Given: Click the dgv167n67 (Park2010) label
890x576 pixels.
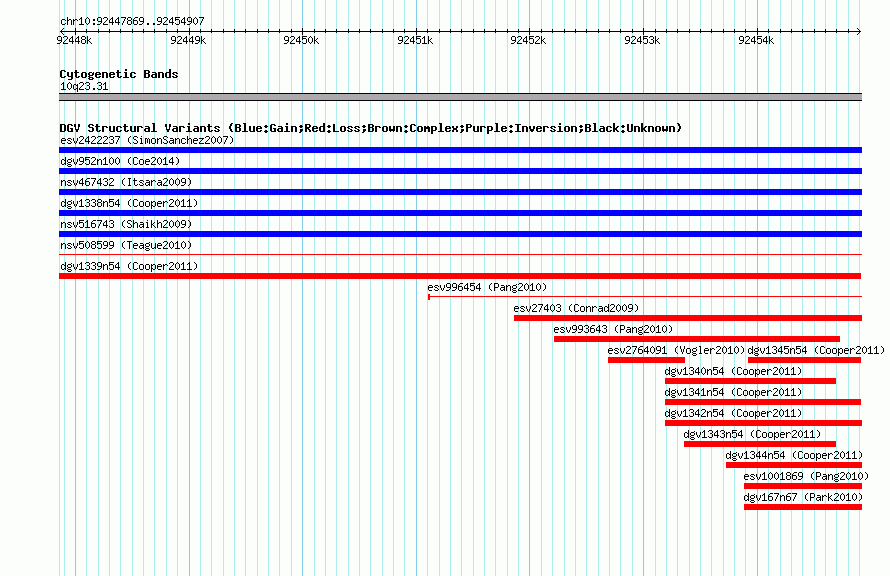Looking at the screenshot, I should tap(803, 497).
